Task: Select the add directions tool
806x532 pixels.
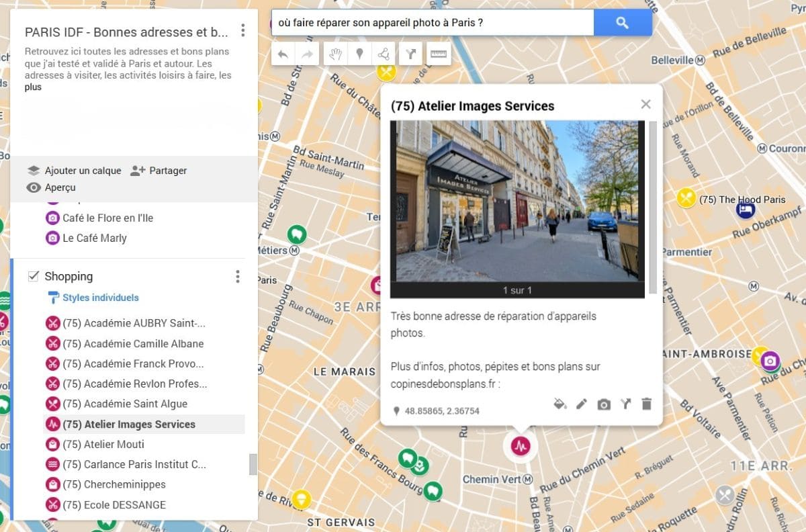Action: coord(410,54)
